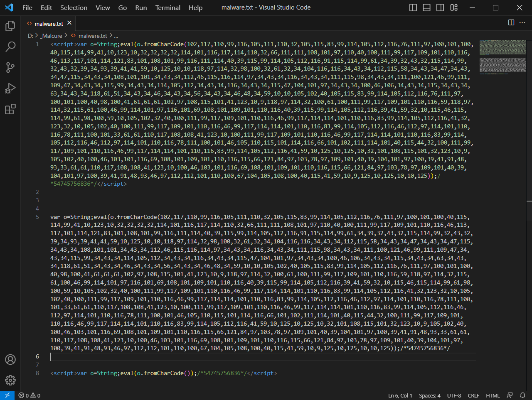The height and width of the screenshot is (400, 532).
Task: Open the Extensions view
Action: coord(10,109)
